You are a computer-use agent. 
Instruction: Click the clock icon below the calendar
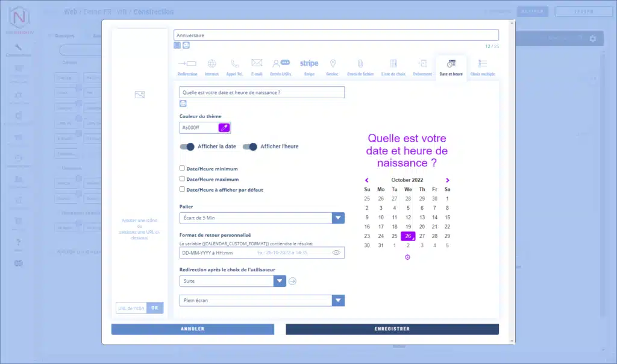(407, 257)
